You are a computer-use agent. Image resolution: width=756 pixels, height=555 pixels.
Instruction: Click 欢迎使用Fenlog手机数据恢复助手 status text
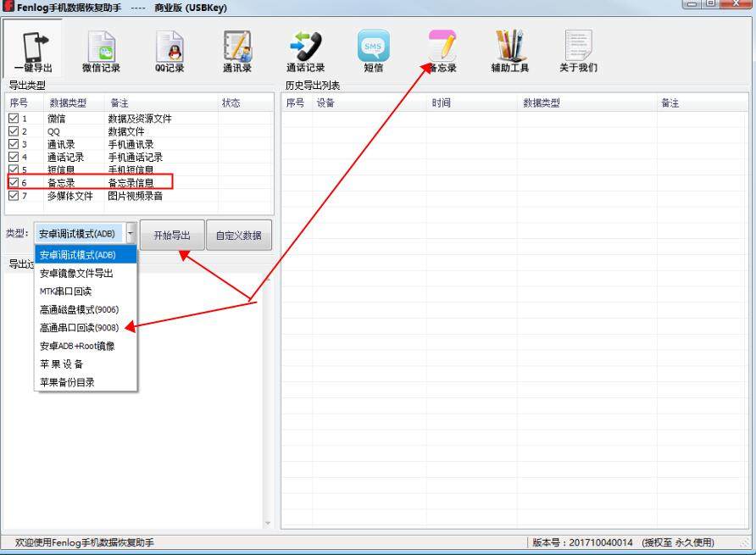coord(85,542)
